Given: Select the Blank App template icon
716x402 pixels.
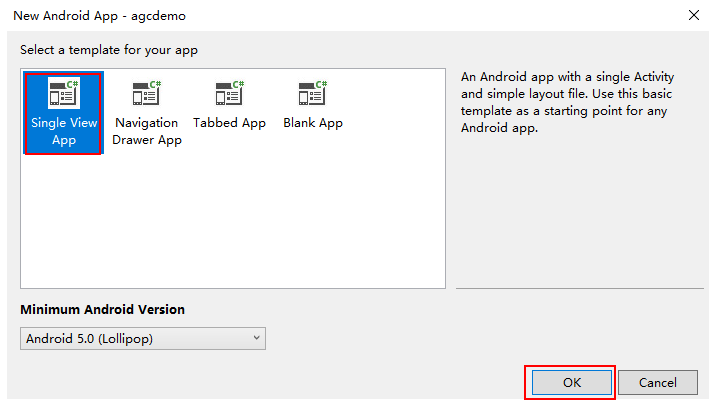Looking at the screenshot, I should click(312, 95).
